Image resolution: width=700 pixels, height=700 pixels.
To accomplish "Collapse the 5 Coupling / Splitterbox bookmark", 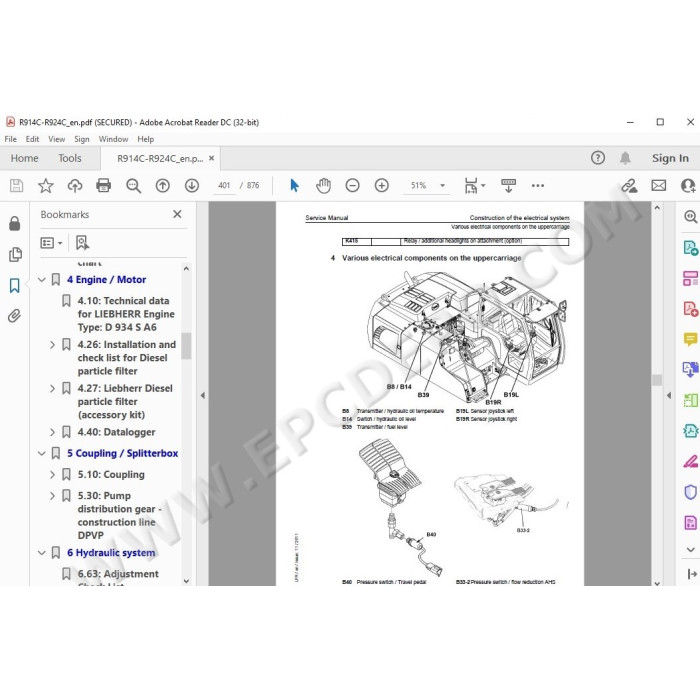I will (x=42, y=454).
